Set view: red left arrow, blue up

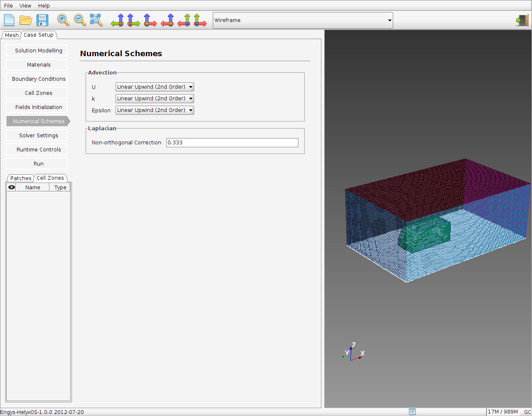(x=167, y=20)
